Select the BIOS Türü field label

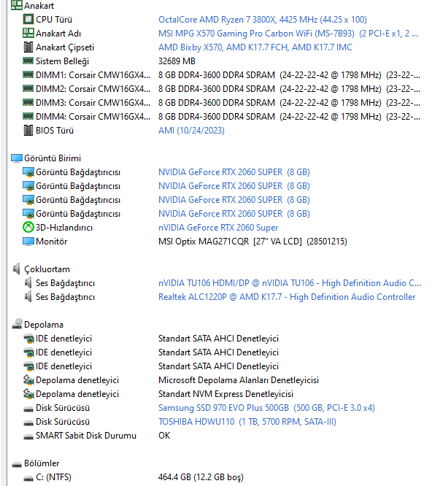(x=55, y=131)
